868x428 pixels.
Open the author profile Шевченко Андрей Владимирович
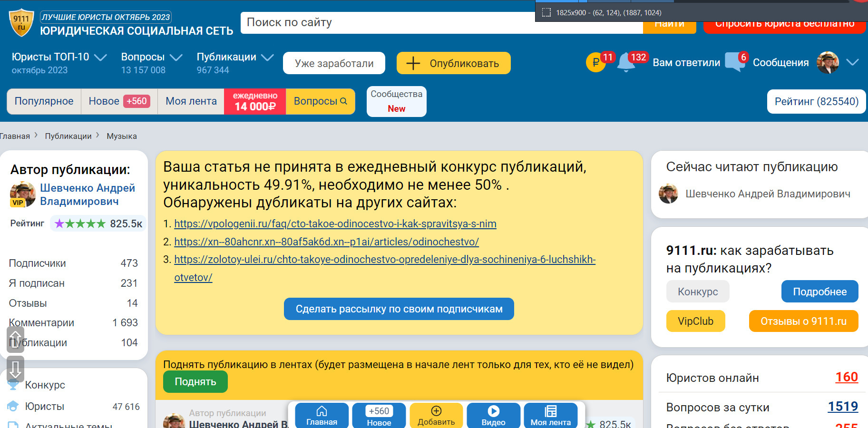88,194
